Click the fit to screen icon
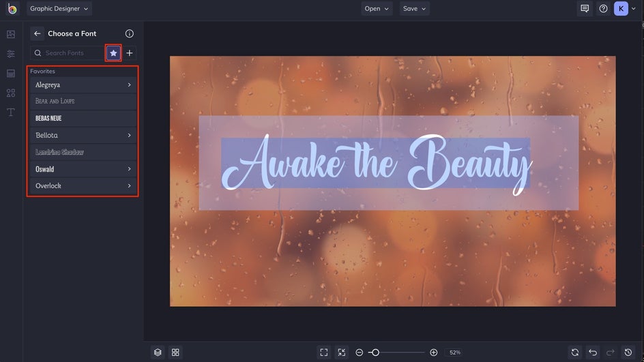The width and height of the screenshot is (644, 362). pyautogui.click(x=324, y=352)
